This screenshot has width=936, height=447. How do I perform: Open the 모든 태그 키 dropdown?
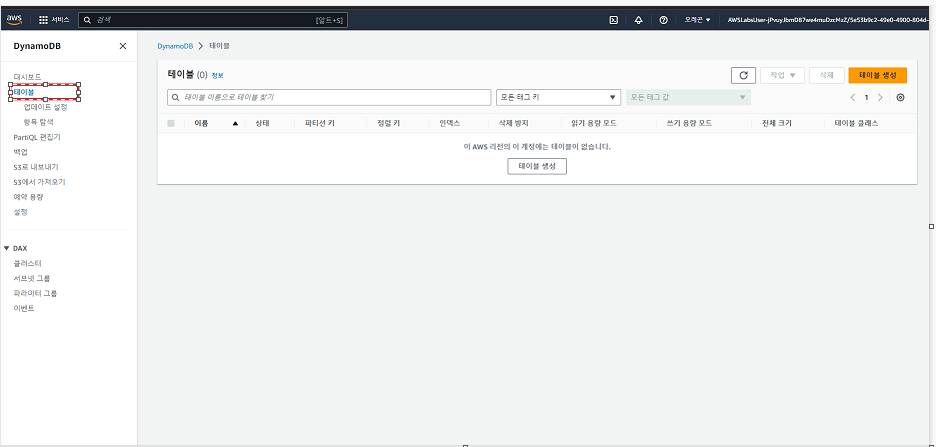point(558,97)
